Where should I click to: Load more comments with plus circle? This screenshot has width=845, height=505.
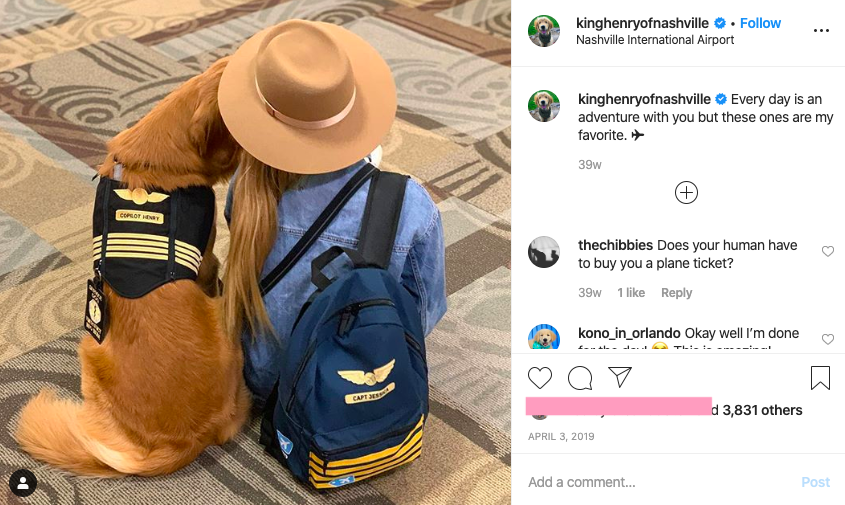686,192
